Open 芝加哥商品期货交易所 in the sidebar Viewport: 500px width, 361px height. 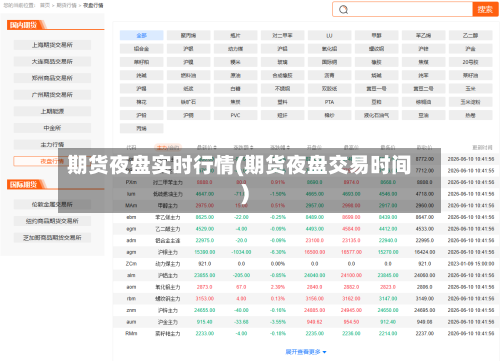(x=52, y=238)
